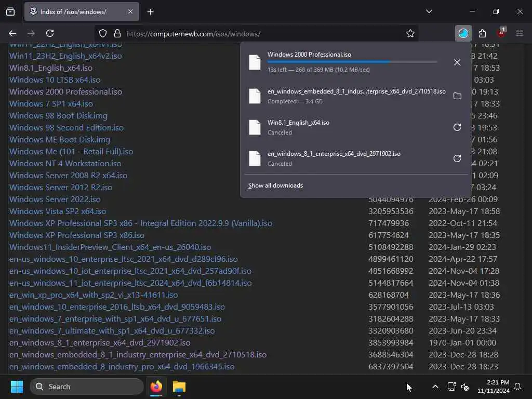
Task: Open en-us_windows_10_enterprise_ltsc_2021 iso link
Action: (124, 259)
